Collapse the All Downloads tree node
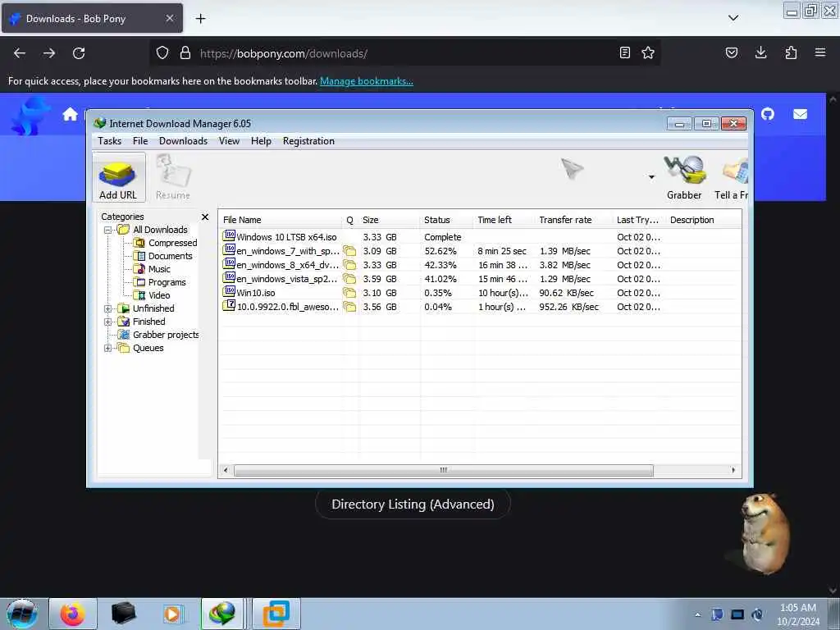This screenshot has width=840, height=630. (107, 230)
